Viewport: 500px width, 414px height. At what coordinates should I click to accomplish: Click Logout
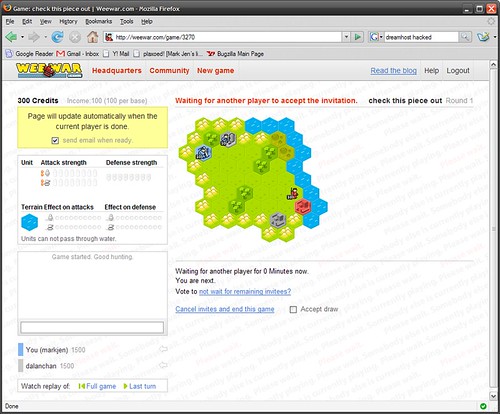(458, 71)
